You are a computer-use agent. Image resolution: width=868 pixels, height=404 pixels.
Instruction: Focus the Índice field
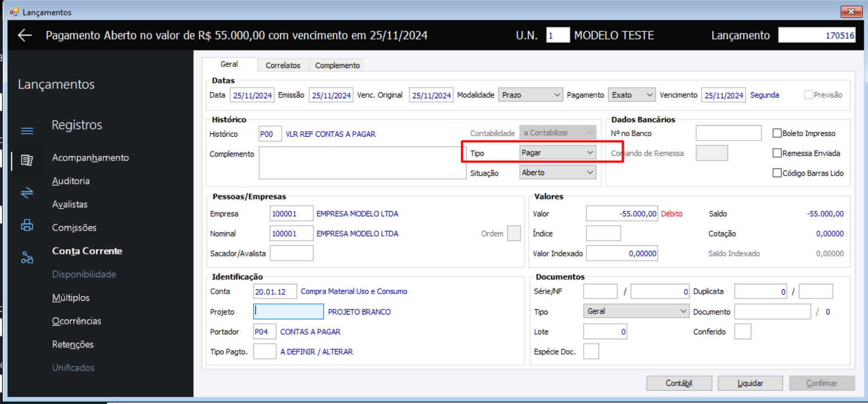[603, 233]
